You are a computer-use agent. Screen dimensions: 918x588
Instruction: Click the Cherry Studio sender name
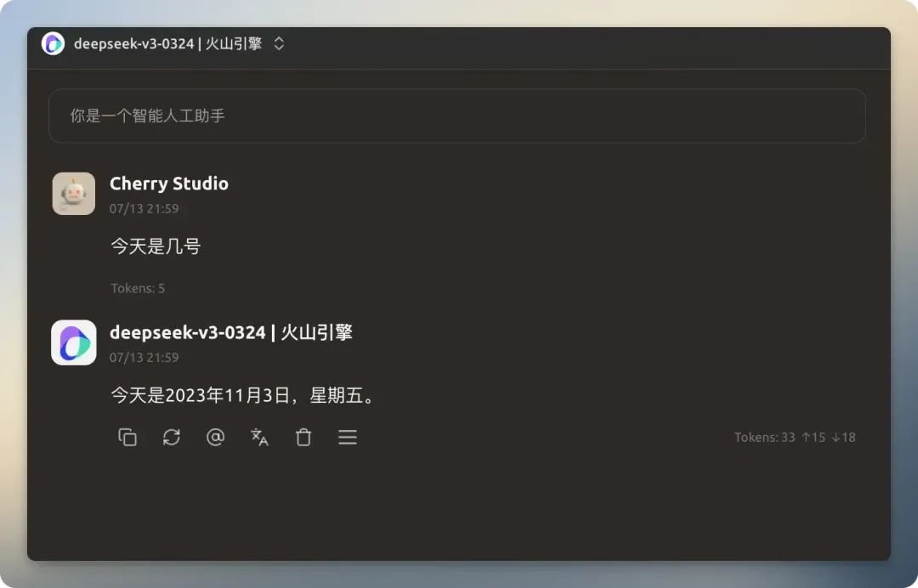pos(168,184)
